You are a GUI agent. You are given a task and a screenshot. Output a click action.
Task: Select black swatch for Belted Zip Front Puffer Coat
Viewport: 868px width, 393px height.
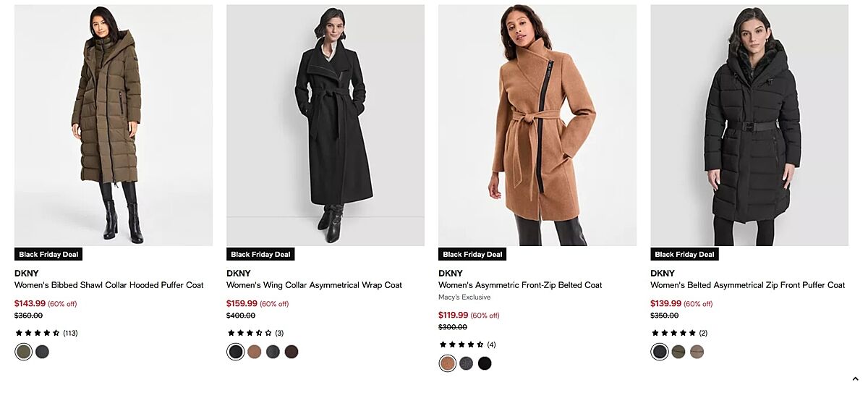pyautogui.click(x=660, y=352)
